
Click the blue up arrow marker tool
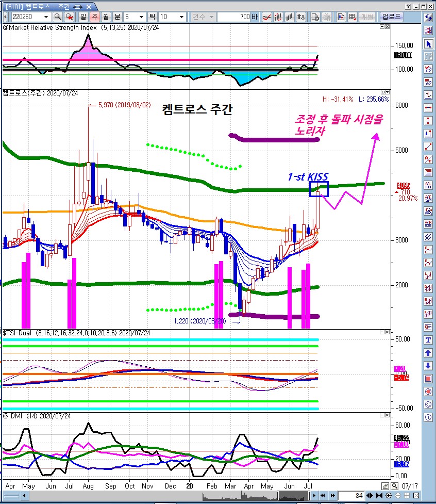428,353
